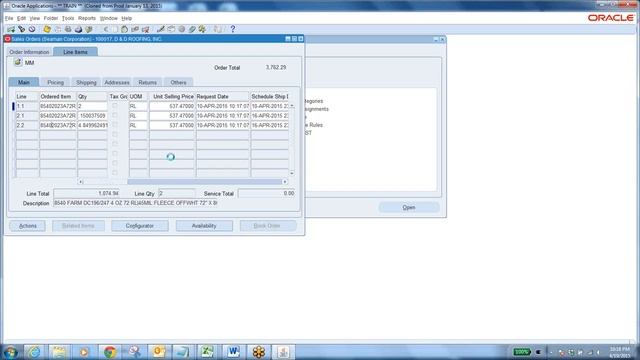
Task: Open the Reports menu
Action: tap(87, 18)
